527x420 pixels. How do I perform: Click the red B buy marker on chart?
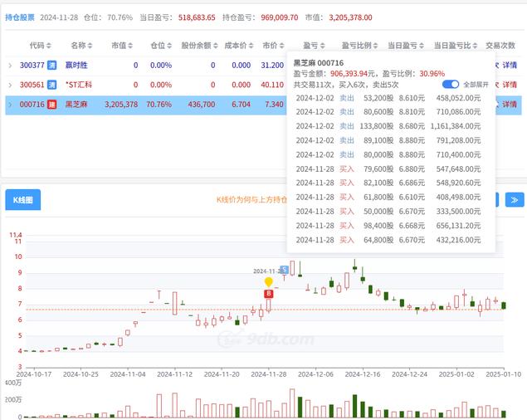(x=268, y=294)
